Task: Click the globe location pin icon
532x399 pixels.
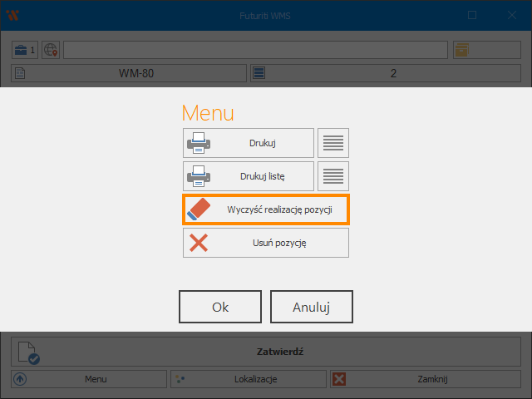Action: (51, 51)
